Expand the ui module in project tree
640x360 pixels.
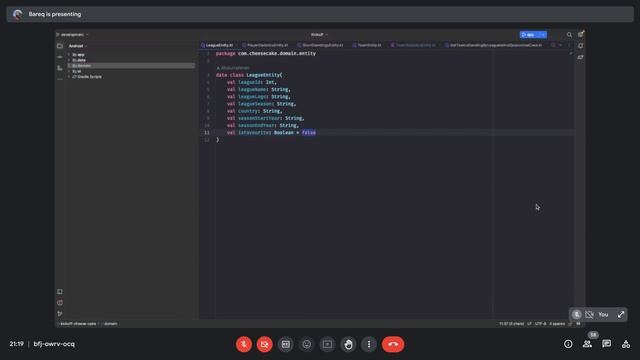[x=69, y=71]
